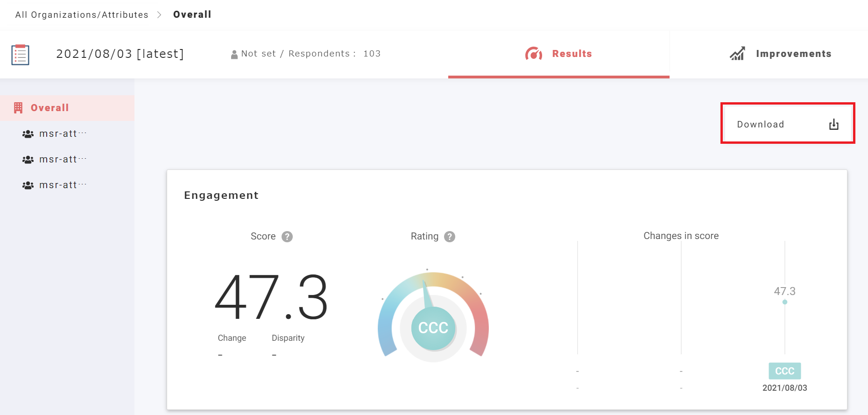This screenshot has height=415, width=868.
Task: Open the Rating help question mark
Action: point(449,237)
